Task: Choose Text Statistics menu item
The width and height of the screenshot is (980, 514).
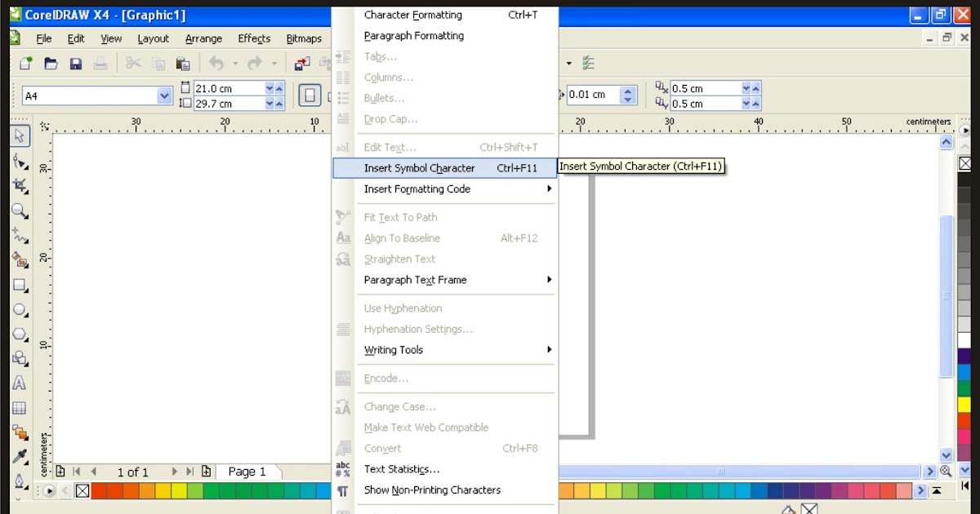Action: [x=444, y=469]
